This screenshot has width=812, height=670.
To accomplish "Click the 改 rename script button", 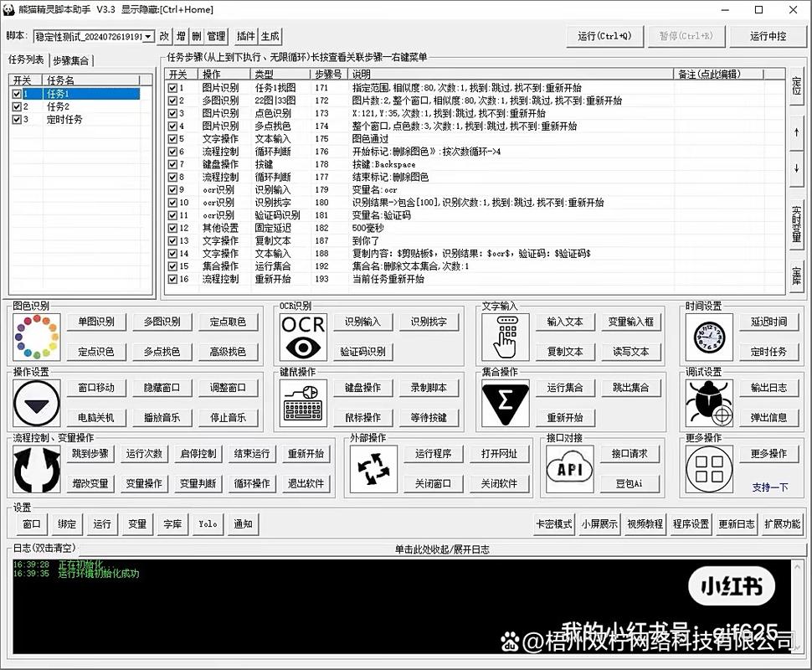I will (x=164, y=36).
